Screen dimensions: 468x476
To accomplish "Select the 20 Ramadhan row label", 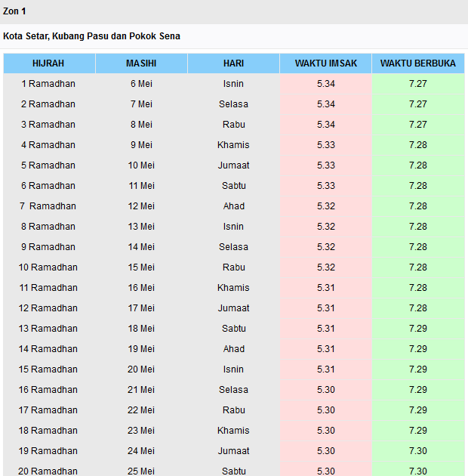I will [x=48, y=471].
